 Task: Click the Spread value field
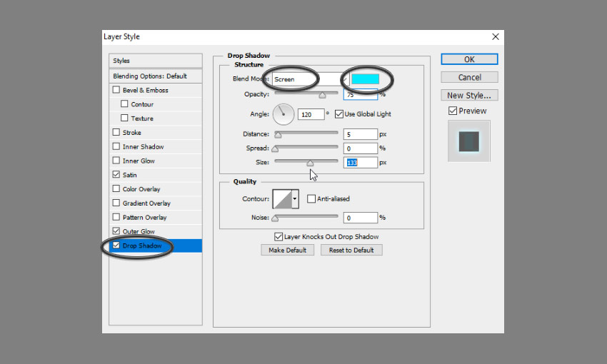pos(361,148)
